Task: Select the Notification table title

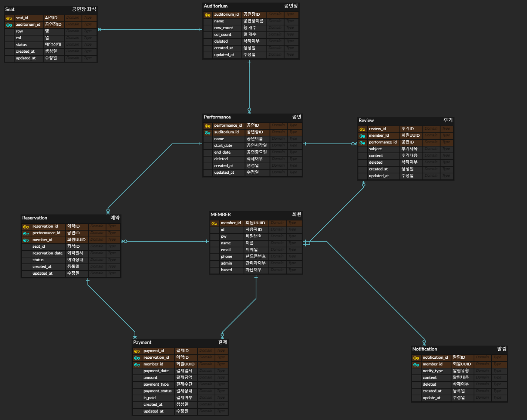Action: 425,349
